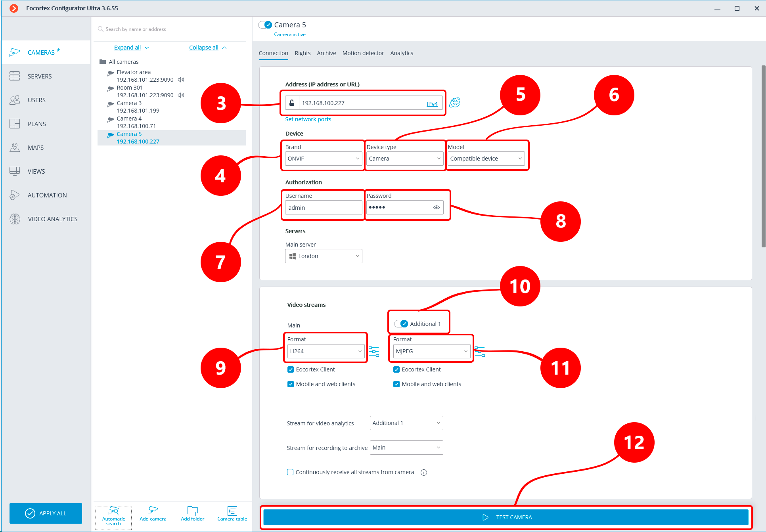Image resolution: width=766 pixels, height=532 pixels.
Task: Open Stream for video analytics dropdown
Action: coord(406,423)
